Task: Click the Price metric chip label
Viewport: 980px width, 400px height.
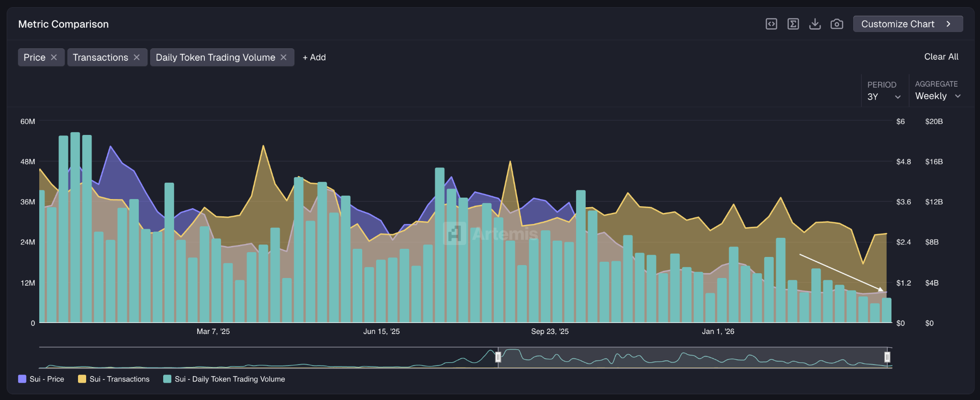Action: point(34,57)
